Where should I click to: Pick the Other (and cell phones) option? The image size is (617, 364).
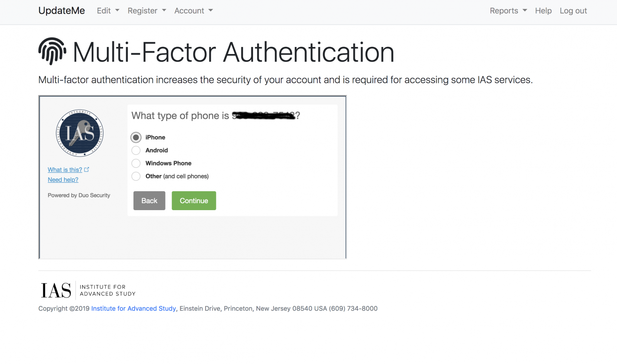[136, 176]
